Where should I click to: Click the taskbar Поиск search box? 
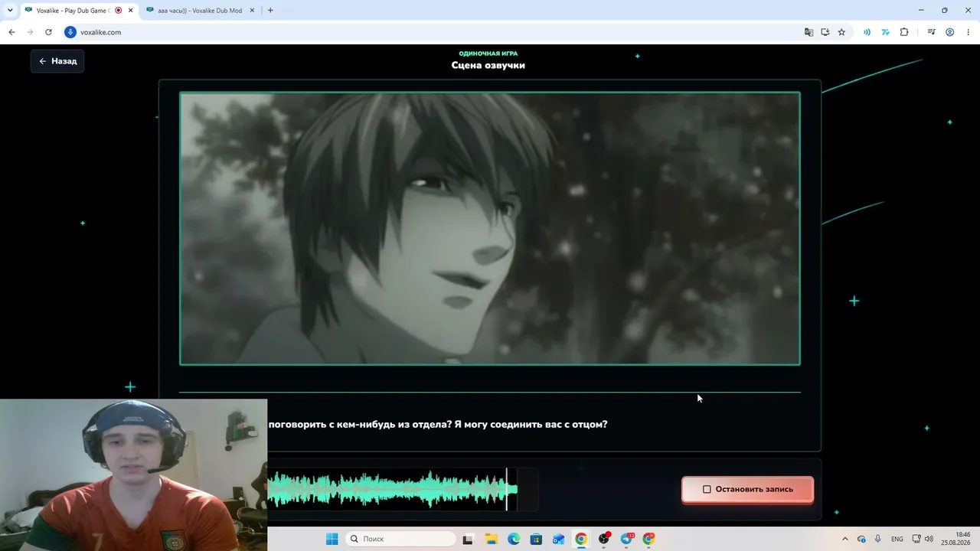(401, 539)
